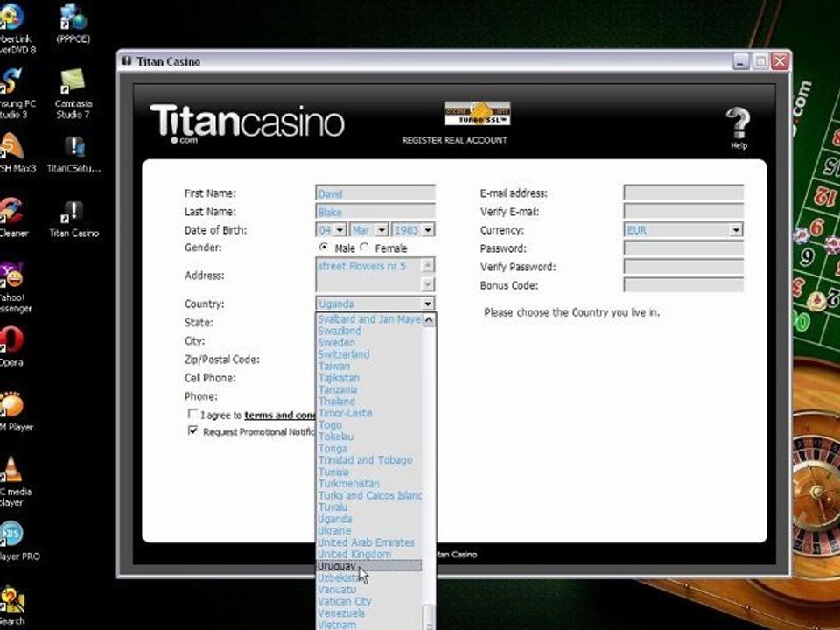Click the Titancasino.com logo
This screenshot has width=840, height=630.
(x=247, y=123)
